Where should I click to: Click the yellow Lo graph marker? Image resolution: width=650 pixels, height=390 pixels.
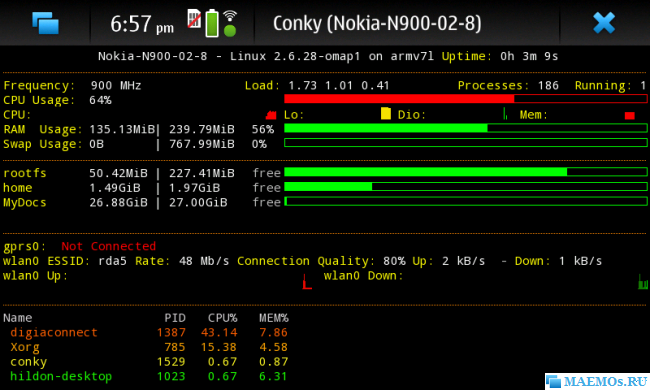(386, 114)
